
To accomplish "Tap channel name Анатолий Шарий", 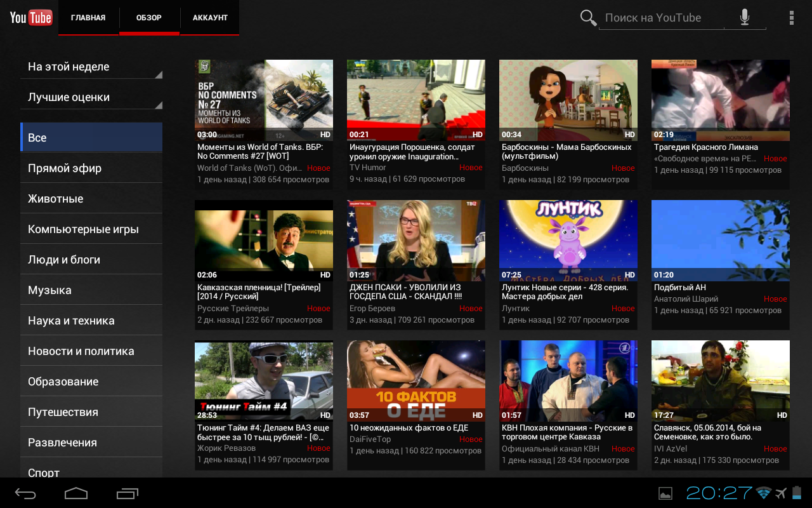I will point(686,298).
